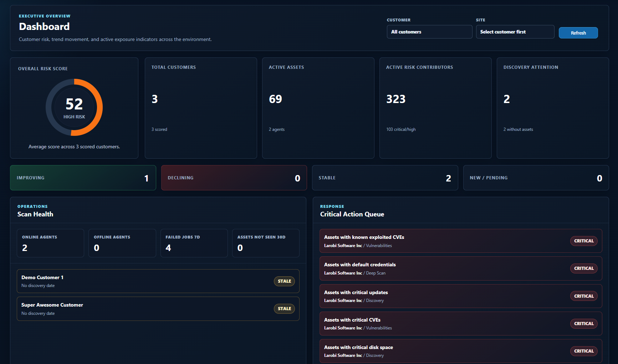Open the Demo Customer 1 scan row
This screenshot has width=618, height=364.
pos(158,281)
